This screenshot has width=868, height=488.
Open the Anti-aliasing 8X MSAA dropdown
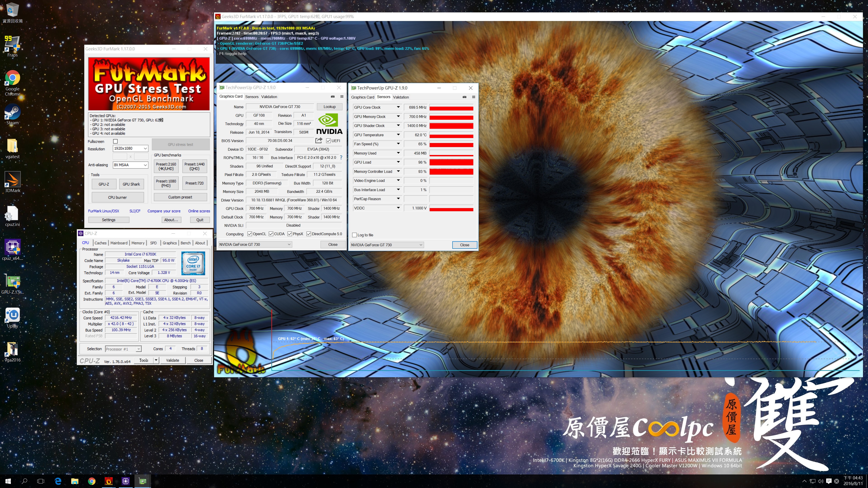130,165
